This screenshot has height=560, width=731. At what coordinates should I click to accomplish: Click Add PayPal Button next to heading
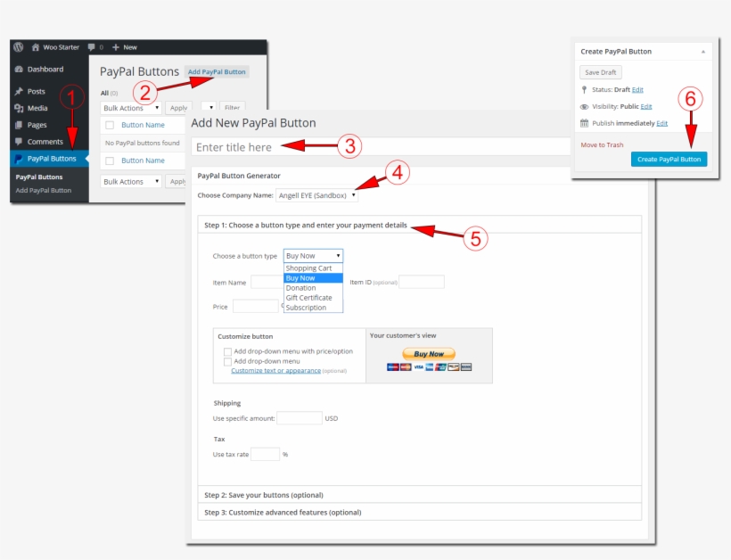[x=217, y=72]
